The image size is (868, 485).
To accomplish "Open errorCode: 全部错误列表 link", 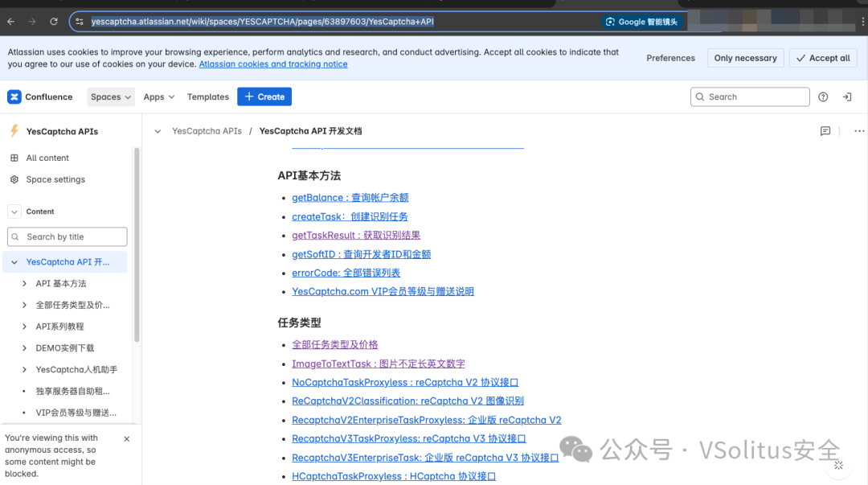I will click(346, 273).
